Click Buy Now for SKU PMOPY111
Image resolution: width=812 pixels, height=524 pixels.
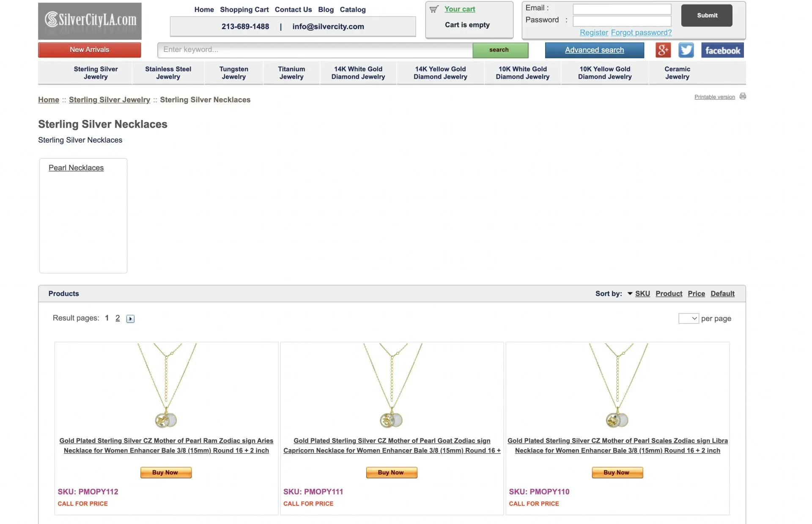391,472
